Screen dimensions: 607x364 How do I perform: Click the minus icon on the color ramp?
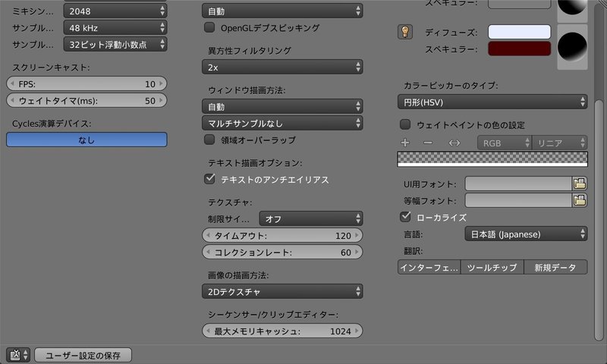point(428,143)
